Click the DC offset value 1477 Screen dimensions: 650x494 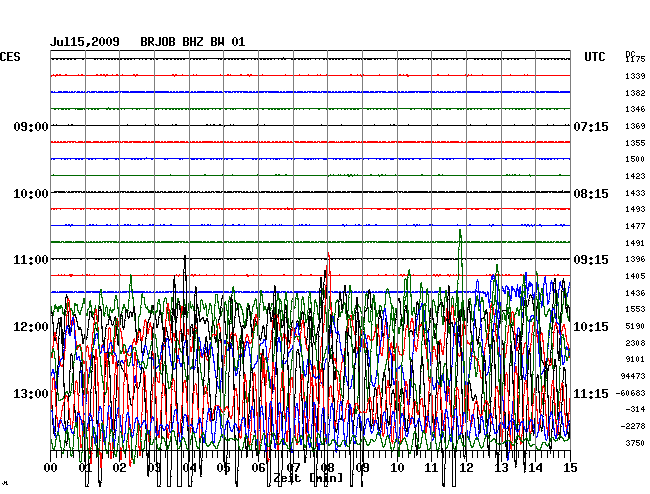click(x=635, y=226)
